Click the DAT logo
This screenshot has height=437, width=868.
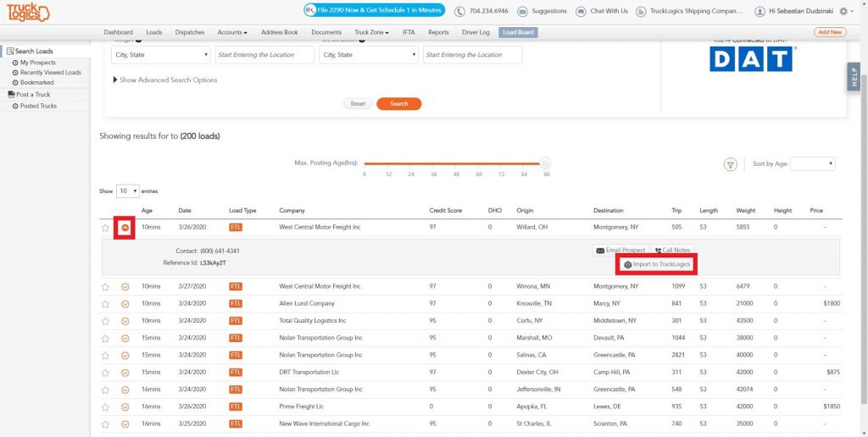[751, 59]
